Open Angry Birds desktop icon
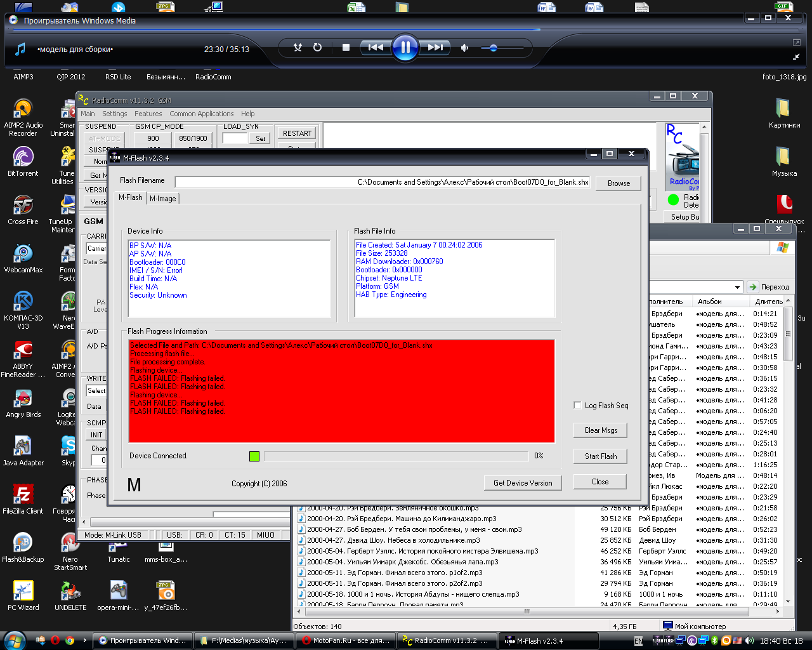The height and width of the screenshot is (650, 812). pyautogui.click(x=23, y=403)
